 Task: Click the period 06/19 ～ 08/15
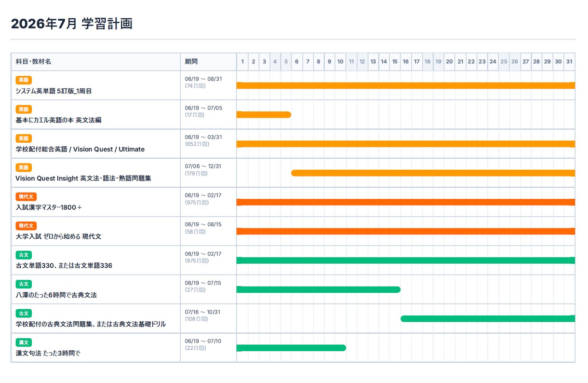tap(203, 225)
